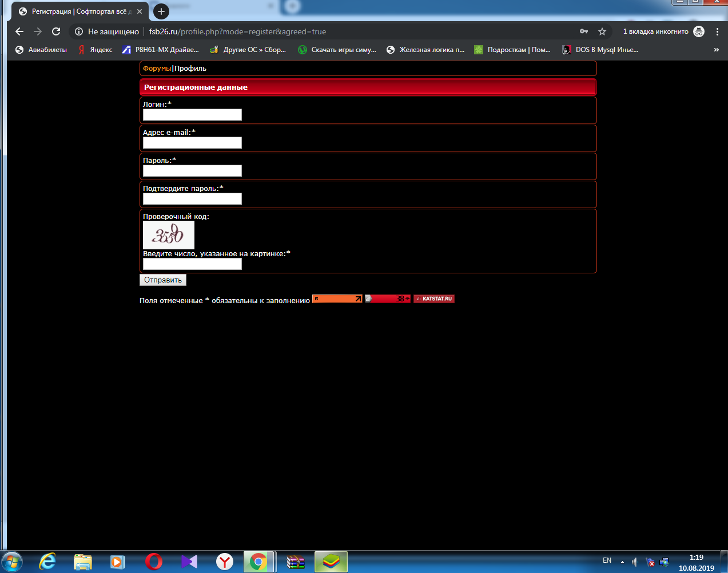Open the Авиабилеты bookmark

(x=41, y=50)
